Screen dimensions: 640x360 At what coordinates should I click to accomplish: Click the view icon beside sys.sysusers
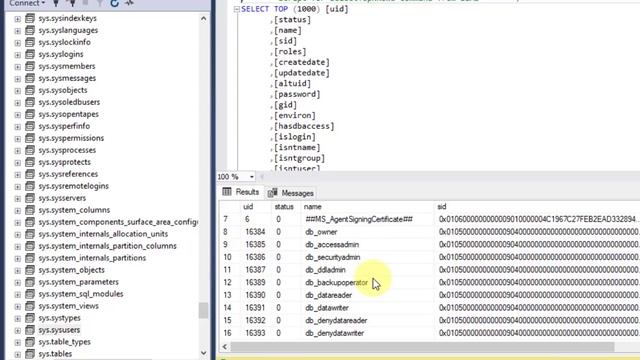tap(30, 330)
